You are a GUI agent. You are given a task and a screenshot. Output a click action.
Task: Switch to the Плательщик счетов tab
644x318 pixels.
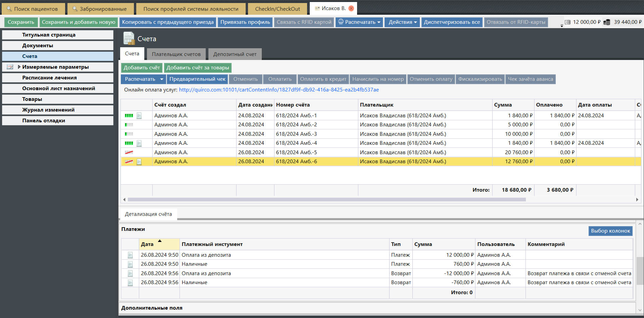tap(176, 54)
